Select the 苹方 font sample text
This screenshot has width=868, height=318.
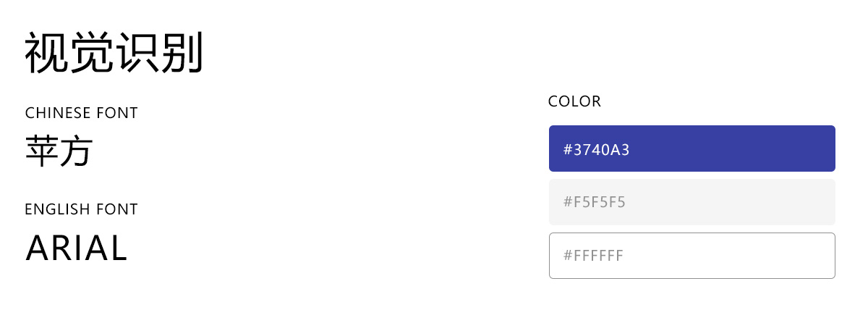[x=59, y=151]
